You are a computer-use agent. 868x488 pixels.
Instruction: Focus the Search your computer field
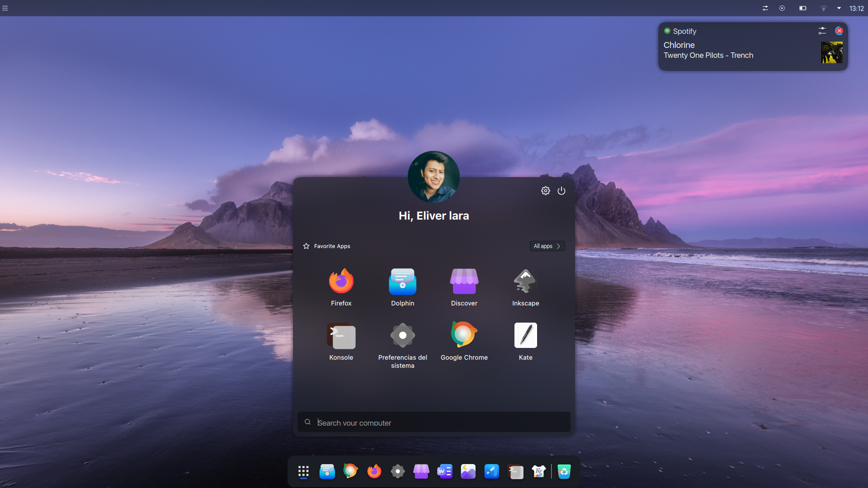(434, 422)
